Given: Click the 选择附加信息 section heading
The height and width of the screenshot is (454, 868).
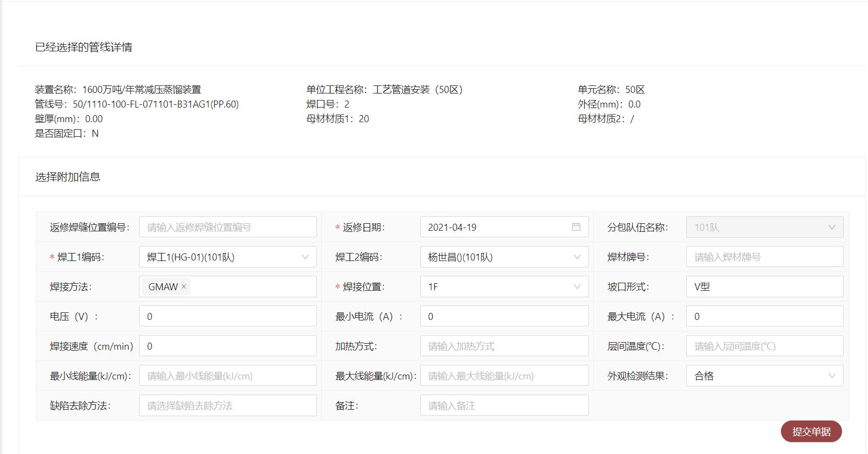Looking at the screenshot, I should [x=68, y=177].
